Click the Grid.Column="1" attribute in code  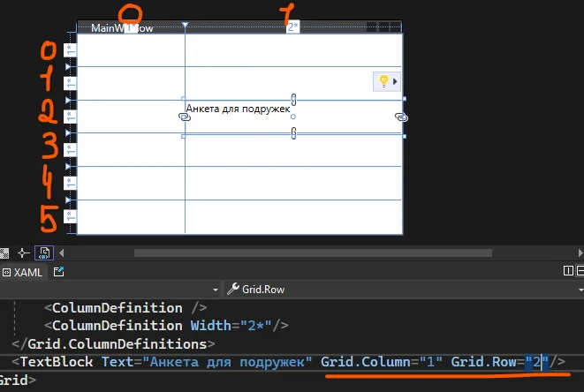[x=382, y=362]
